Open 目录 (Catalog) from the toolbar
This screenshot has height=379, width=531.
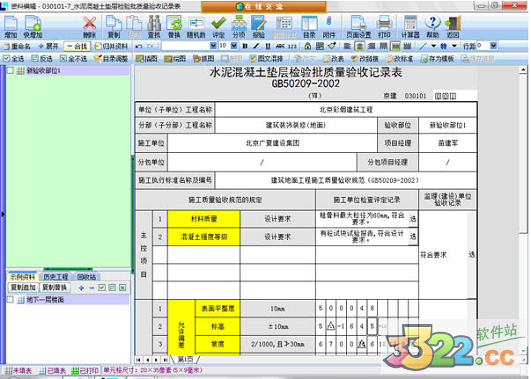pyautogui.click(x=309, y=27)
